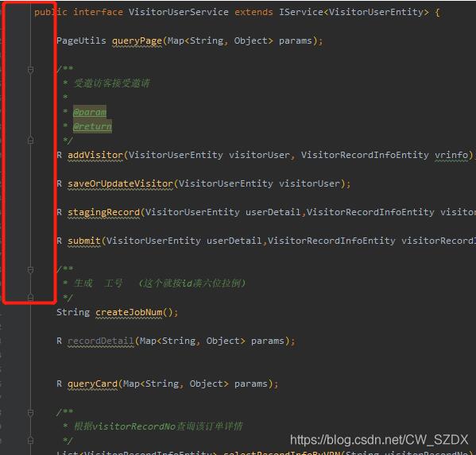Click the greyed recordDetail method name
Viewport: 476px width, 455px height.
(101, 341)
